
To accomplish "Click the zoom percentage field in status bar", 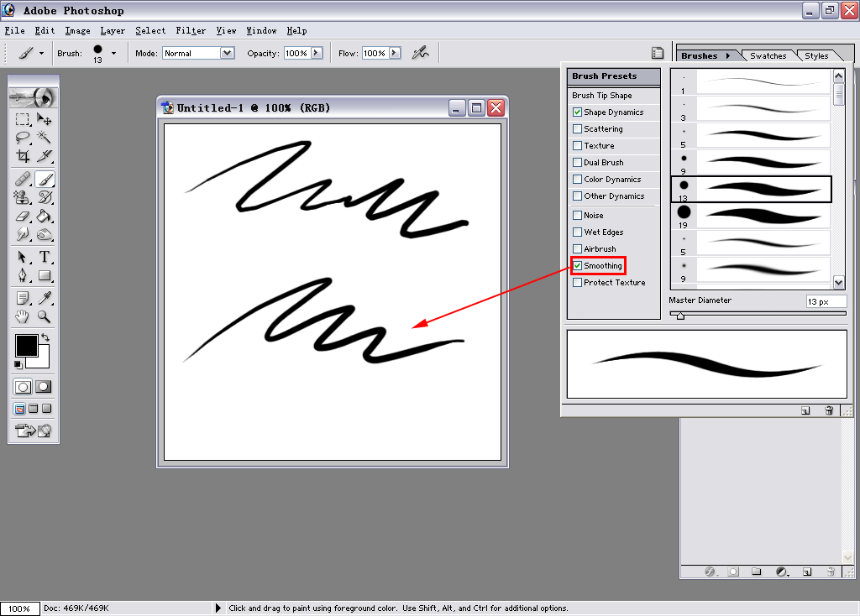I will [20, 608].
